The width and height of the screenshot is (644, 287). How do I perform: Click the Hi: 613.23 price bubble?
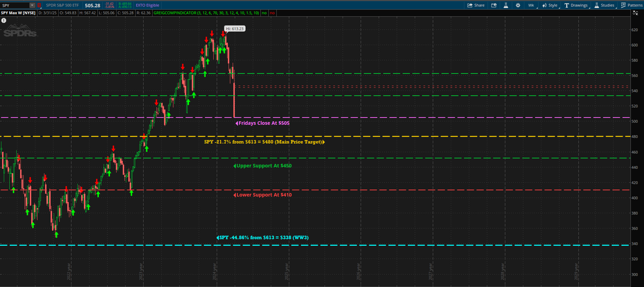235,28
